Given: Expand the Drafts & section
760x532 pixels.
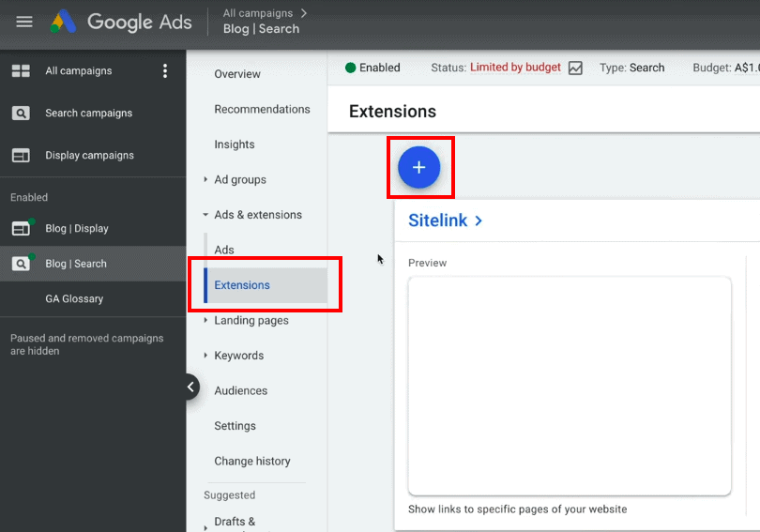Looking at the screenshot, I should 205,527.
